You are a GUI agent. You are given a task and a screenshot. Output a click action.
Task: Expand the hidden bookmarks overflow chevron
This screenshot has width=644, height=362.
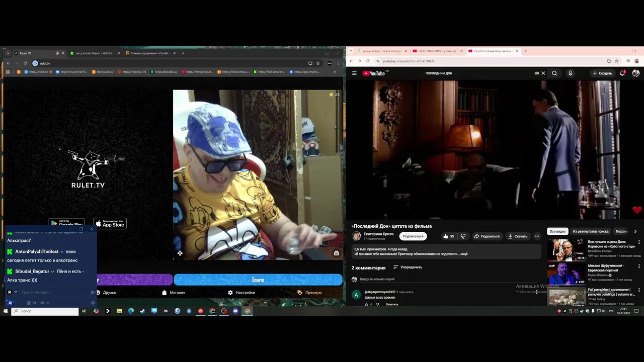[335, 72]
